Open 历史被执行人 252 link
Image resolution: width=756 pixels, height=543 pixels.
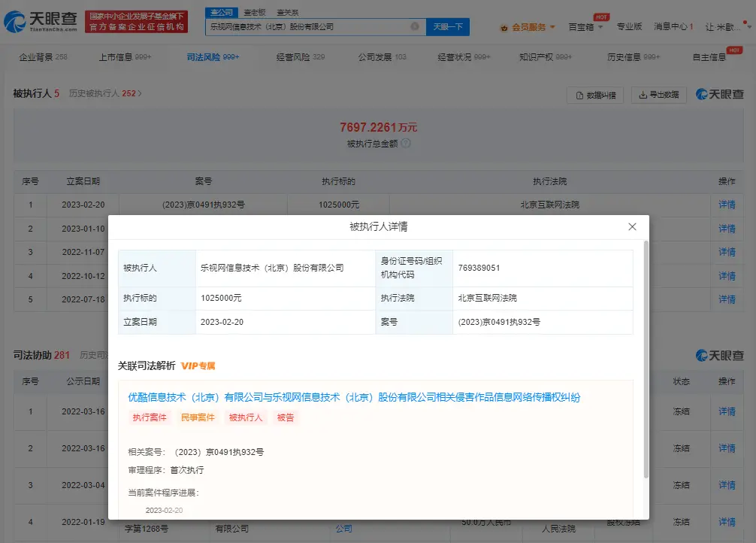coord(105,93)
